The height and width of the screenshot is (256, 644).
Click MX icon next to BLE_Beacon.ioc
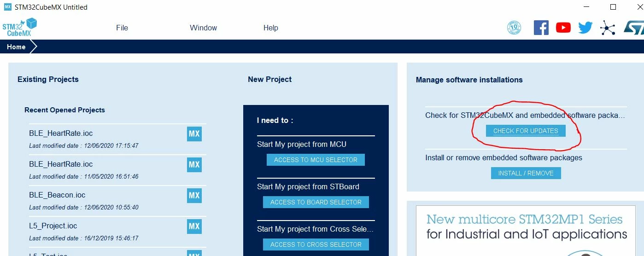tap(194, 195)
